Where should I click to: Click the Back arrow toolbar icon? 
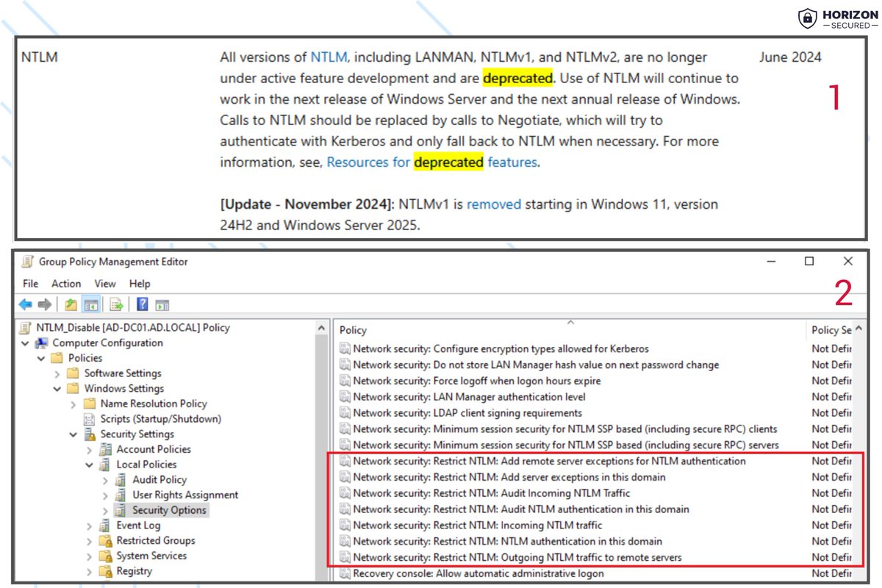[x=26, y=304]
